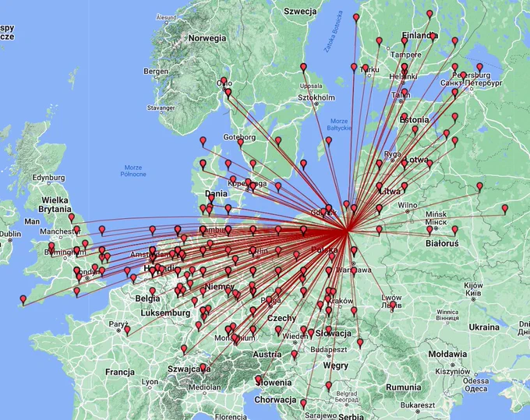Image resolution: width=530 pixels, height=420 pixels.
Task: Click the Białoruś country label
Action: [x=442, y=243]
